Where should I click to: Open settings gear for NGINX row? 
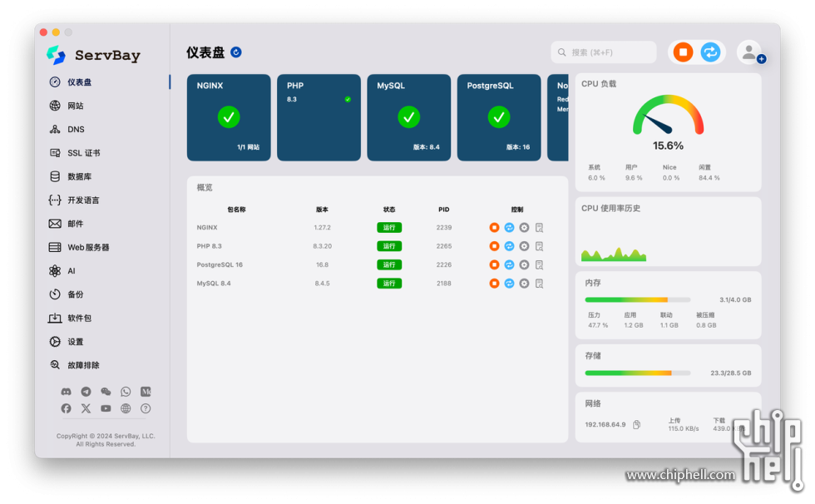pos(525,228)
